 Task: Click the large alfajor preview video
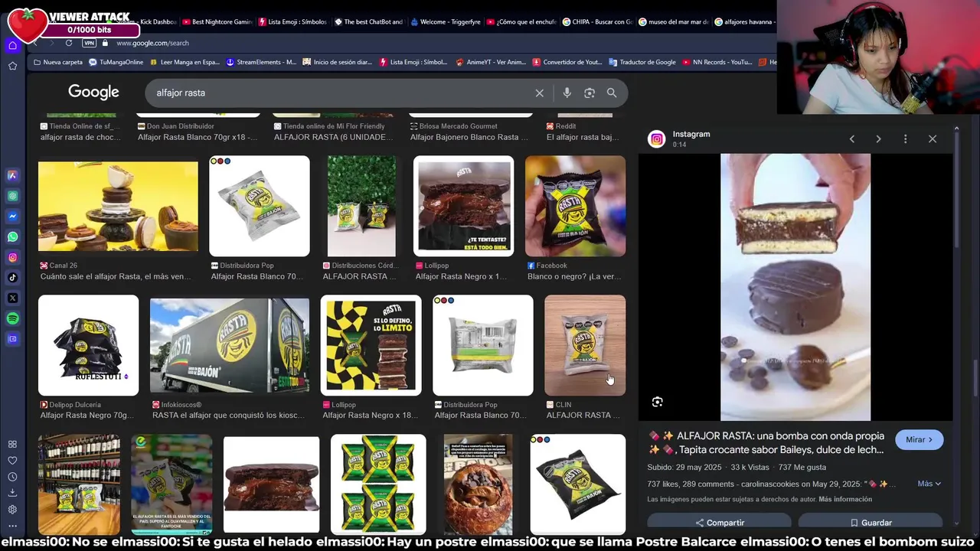(x=795, y=287)
